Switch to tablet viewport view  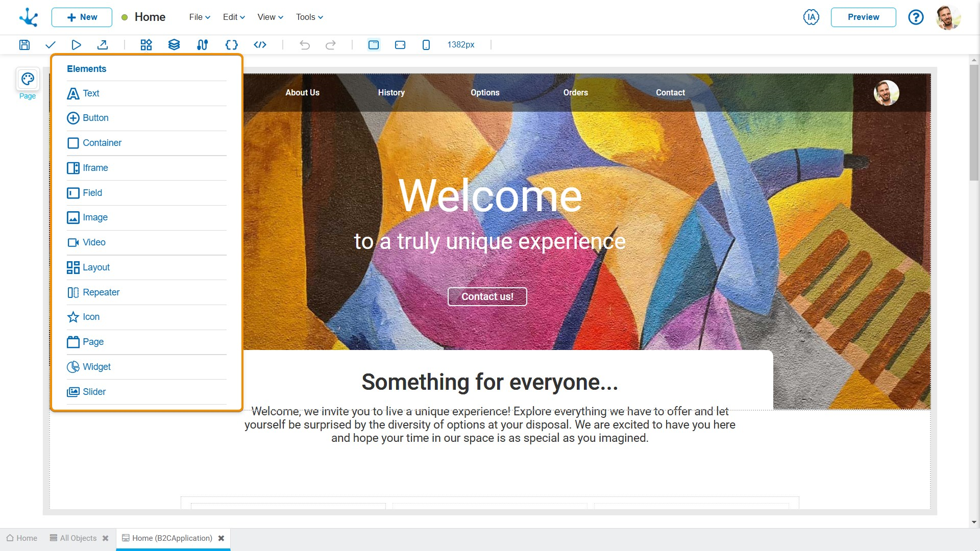(x=400, y=45)
